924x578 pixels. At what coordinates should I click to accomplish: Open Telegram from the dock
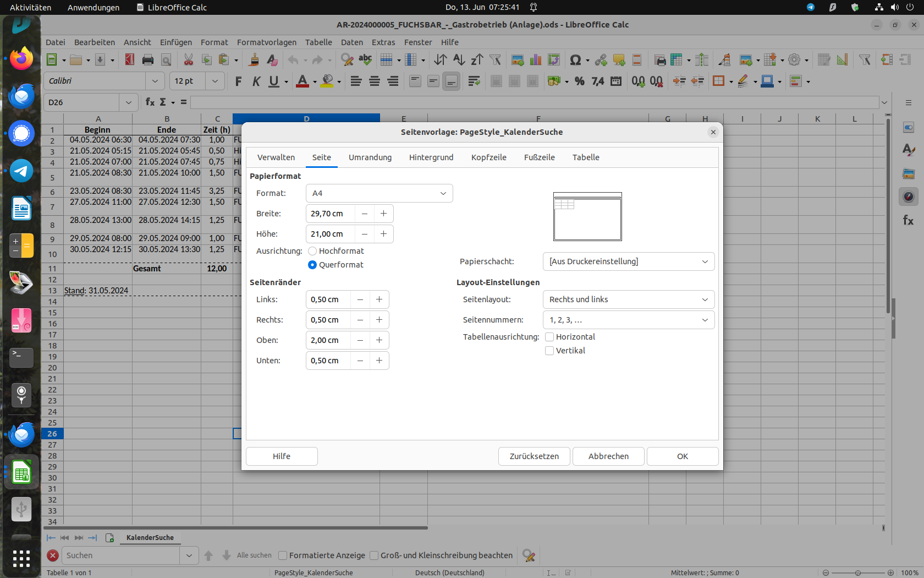click(x=21, y=171)
